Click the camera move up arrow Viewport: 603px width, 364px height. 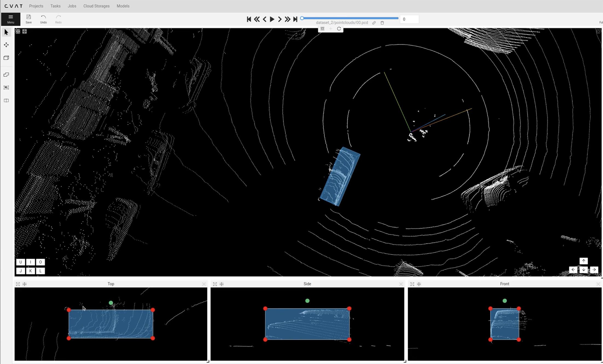583,261
